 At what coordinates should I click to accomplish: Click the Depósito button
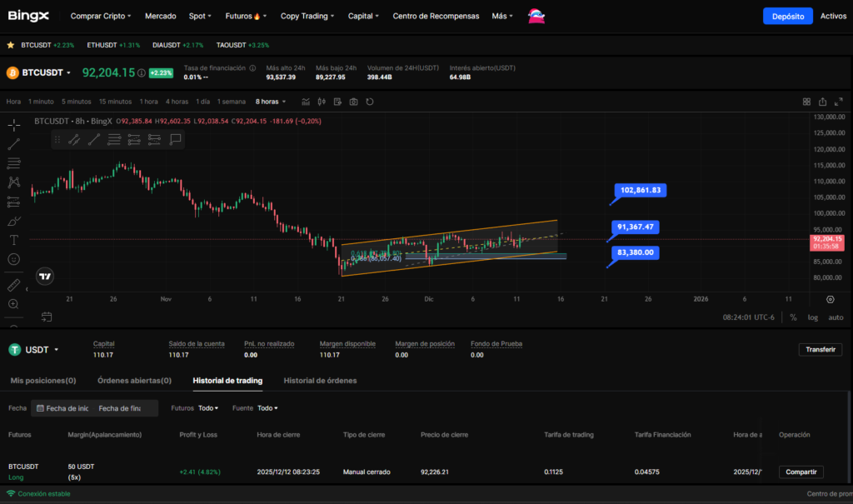788,16
